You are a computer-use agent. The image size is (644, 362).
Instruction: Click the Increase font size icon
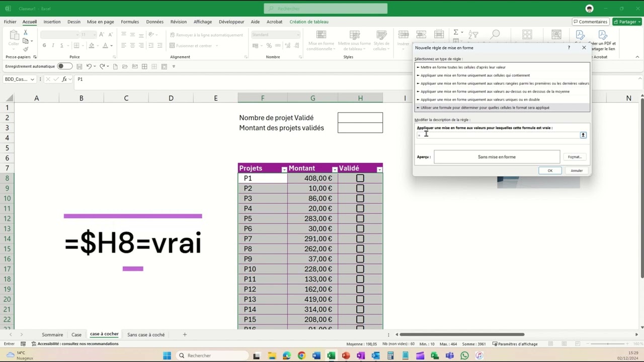[102, 35]
